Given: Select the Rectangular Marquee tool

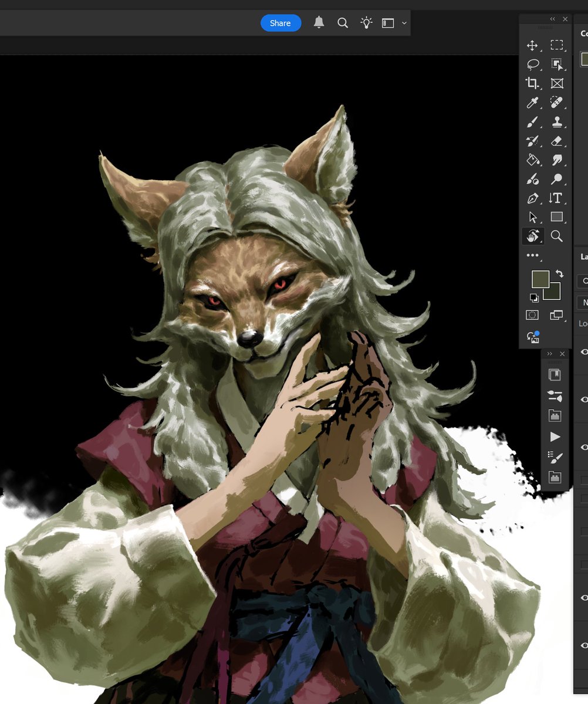Looking at the screenshot, I should point(556,45).
